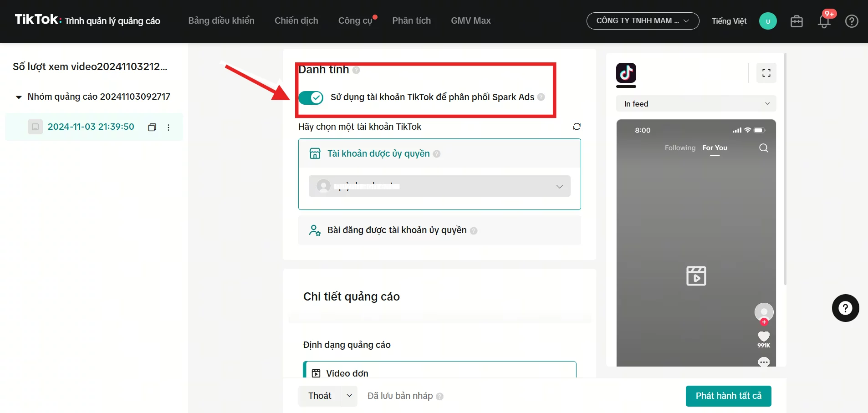Open the green user avatar menu
Screen dimensions: 868x413
(768, 21)
